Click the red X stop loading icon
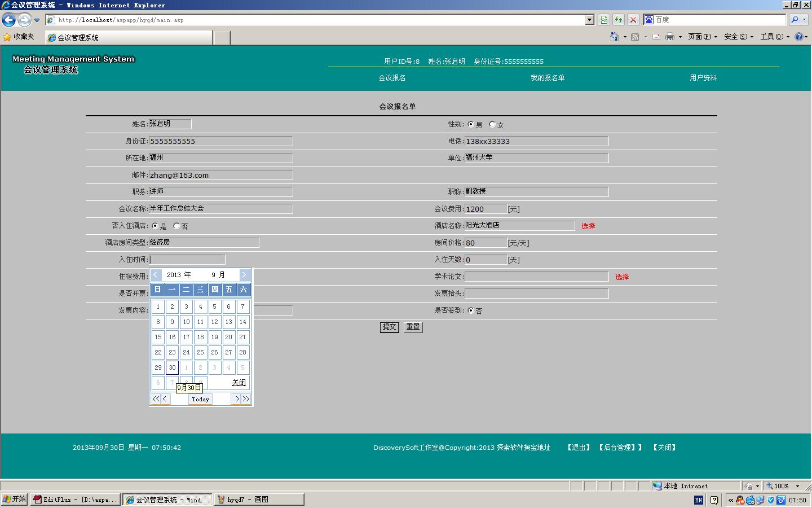Viewport: 812px width, 508px height. (633, 20)
